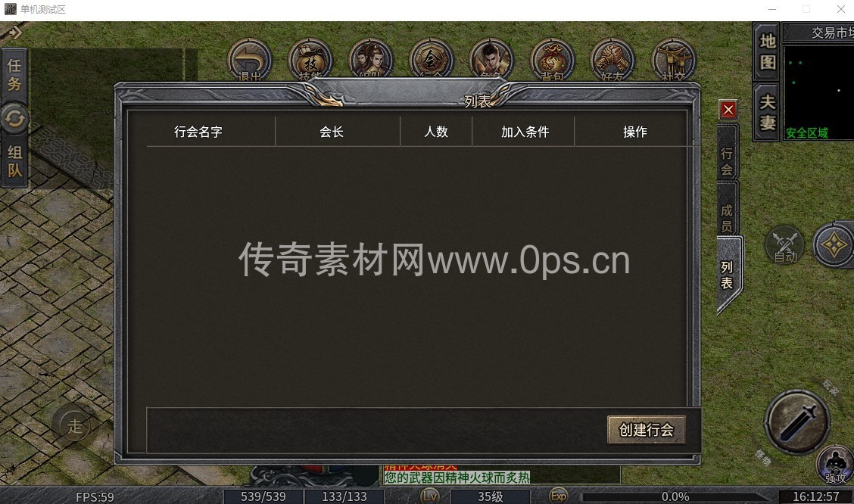Open the 组队 two-person team icon
Screen dimensions: 854x504
(370, 60)
